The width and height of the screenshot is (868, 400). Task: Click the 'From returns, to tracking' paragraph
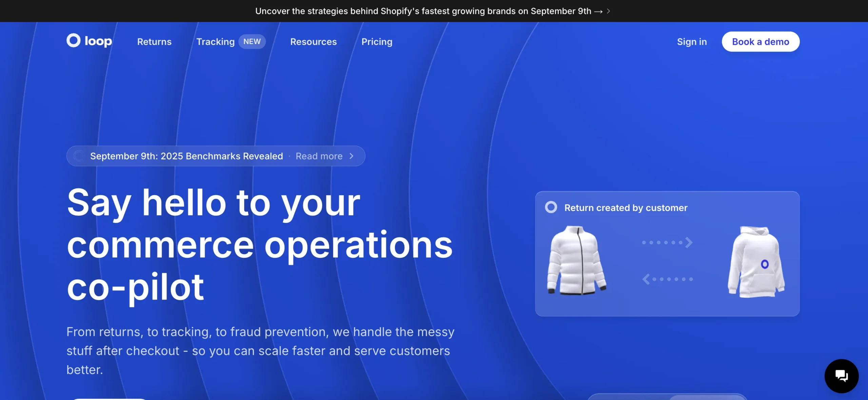click(x=260, y=351)
